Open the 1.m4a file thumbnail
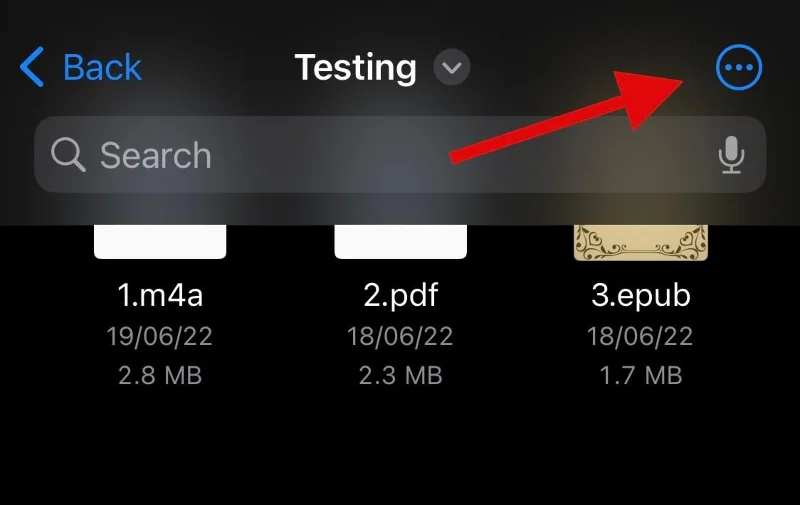The image size is (800, 505). [x=160, y=242]
